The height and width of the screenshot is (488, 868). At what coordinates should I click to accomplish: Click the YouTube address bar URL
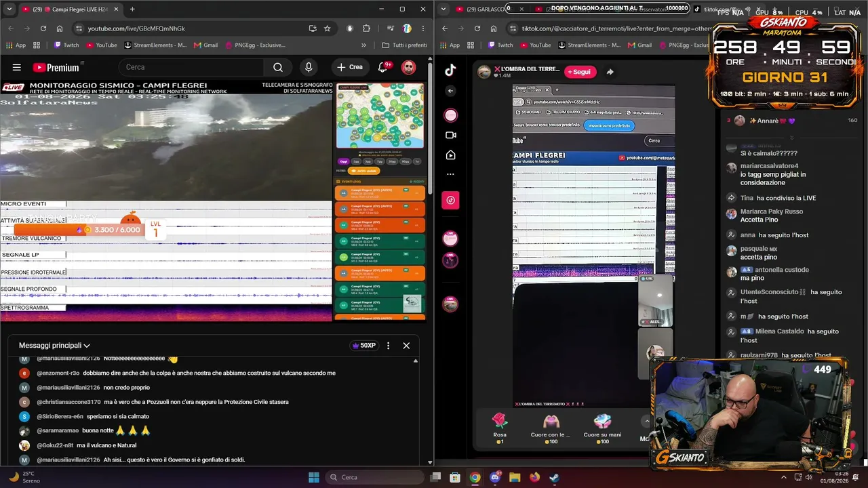tap(136, 28)
